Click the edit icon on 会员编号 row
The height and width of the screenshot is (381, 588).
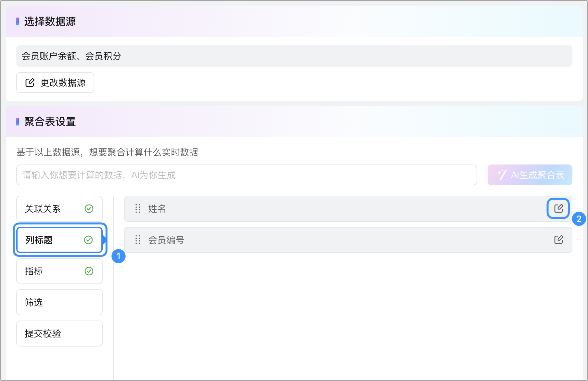pyautogui.click(x=558, y=240)
